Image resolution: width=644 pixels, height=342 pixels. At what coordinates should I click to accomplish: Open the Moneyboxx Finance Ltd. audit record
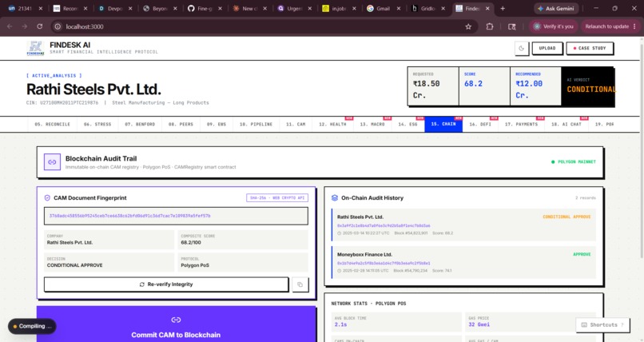[463, 262]
